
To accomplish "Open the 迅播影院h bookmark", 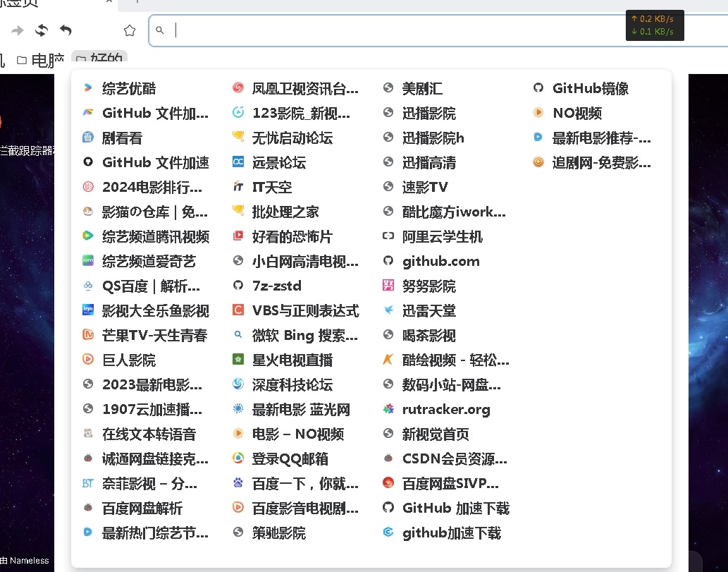I will (424, 138).
